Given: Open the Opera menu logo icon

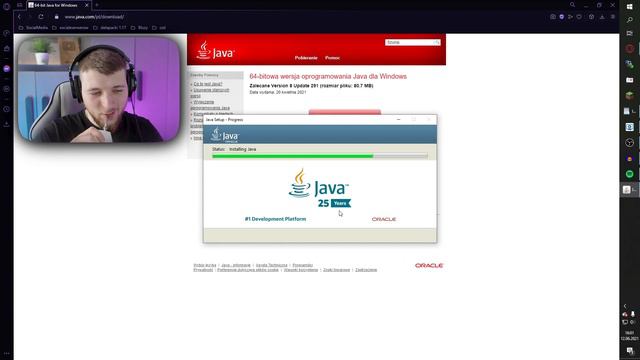Looking at the screenshot, I should coord(6,6).
